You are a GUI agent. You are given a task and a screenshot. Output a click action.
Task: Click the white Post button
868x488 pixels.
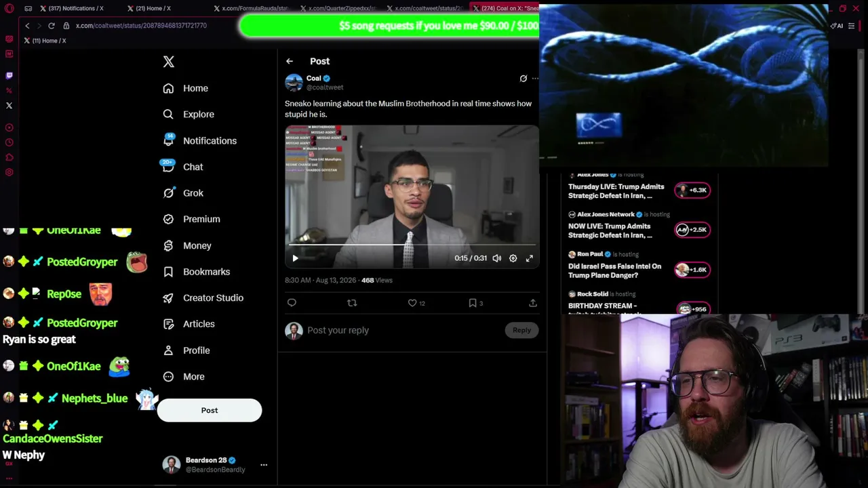[x=210, y=410]
